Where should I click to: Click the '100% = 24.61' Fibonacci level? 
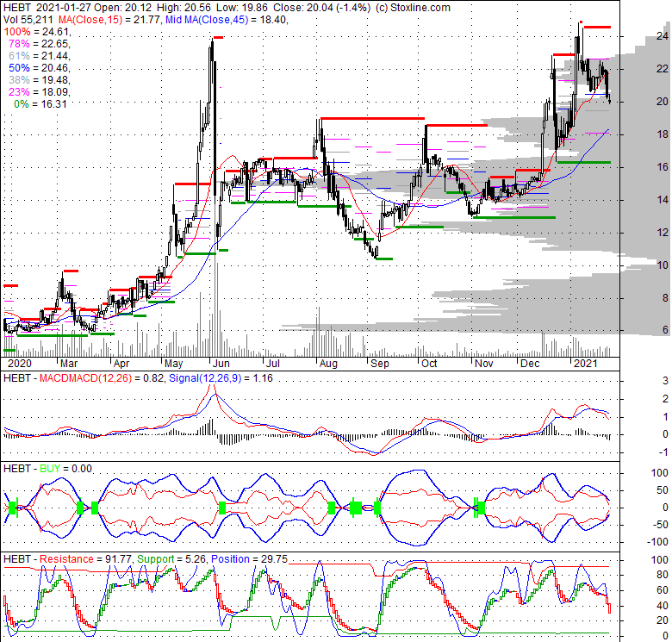pyautogui.click(x=36, y=32)
